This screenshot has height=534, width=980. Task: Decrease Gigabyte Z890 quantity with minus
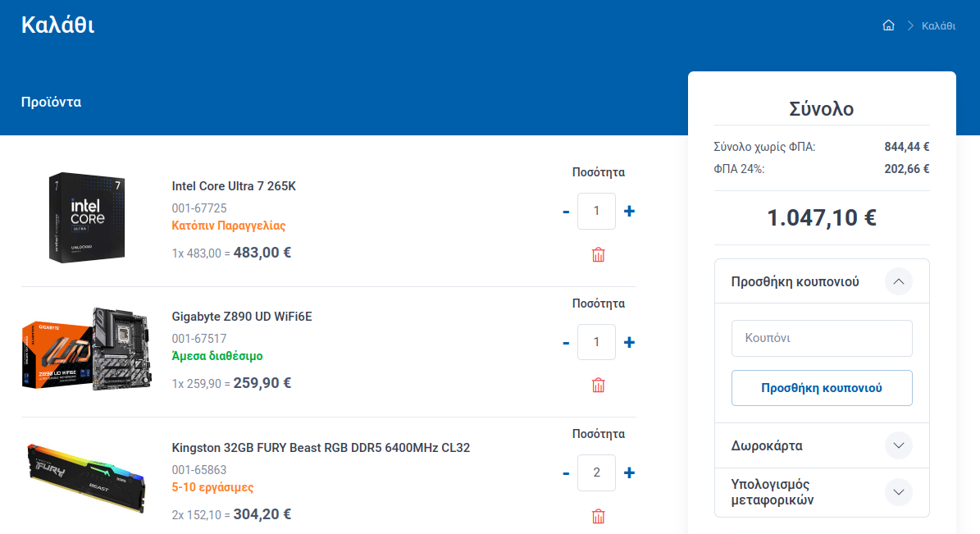click(x=566, y=343)
